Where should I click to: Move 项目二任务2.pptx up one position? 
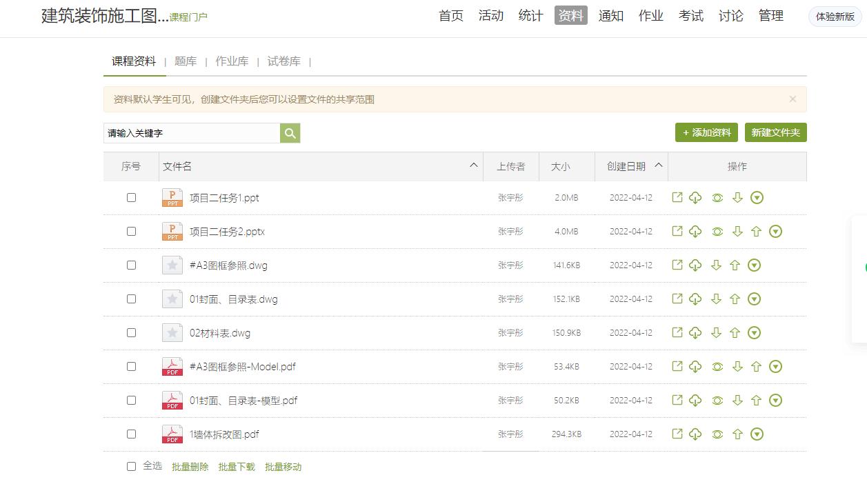(756, 232)
